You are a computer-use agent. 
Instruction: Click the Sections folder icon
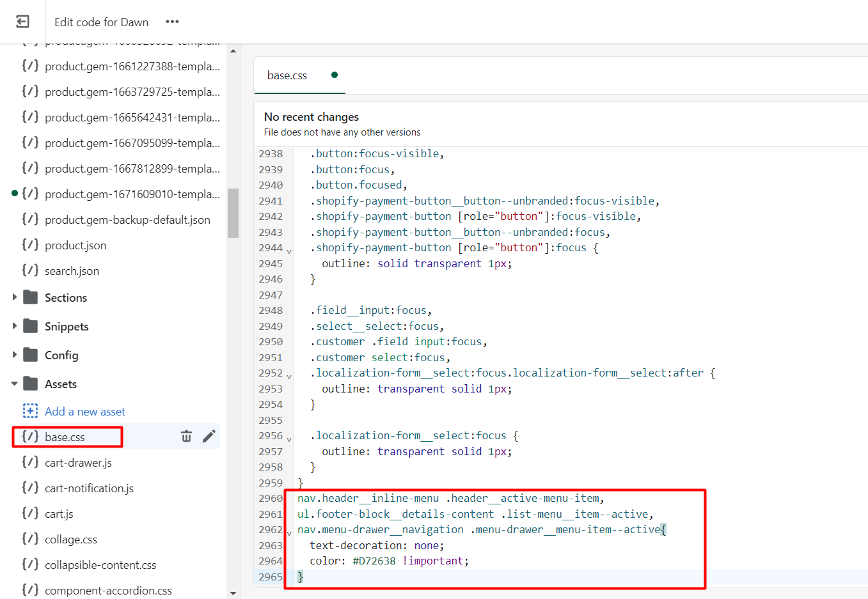click(x=30, y=297)
